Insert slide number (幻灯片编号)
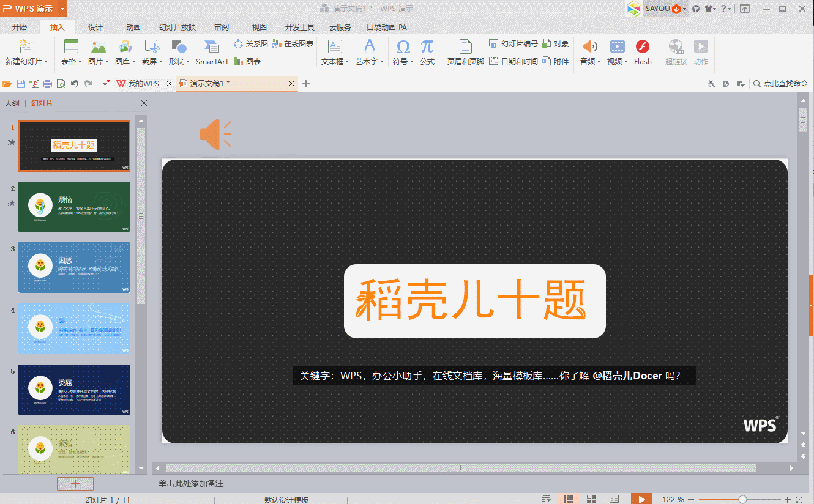 [513, 44]
